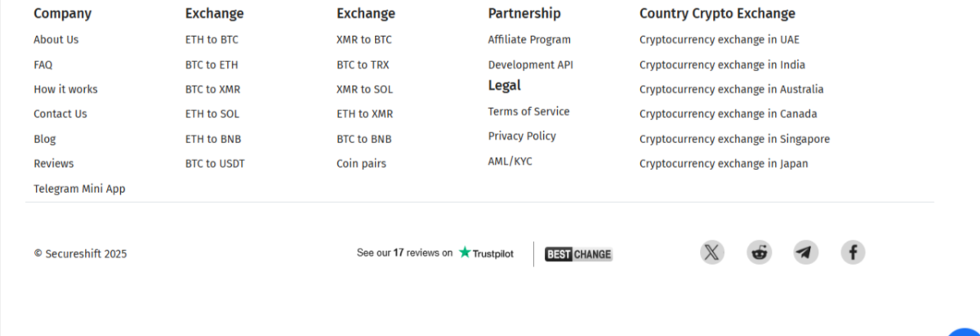Click the Trustpilot star logo
This screenshot has height=336, width=980.
pos(486,253)
